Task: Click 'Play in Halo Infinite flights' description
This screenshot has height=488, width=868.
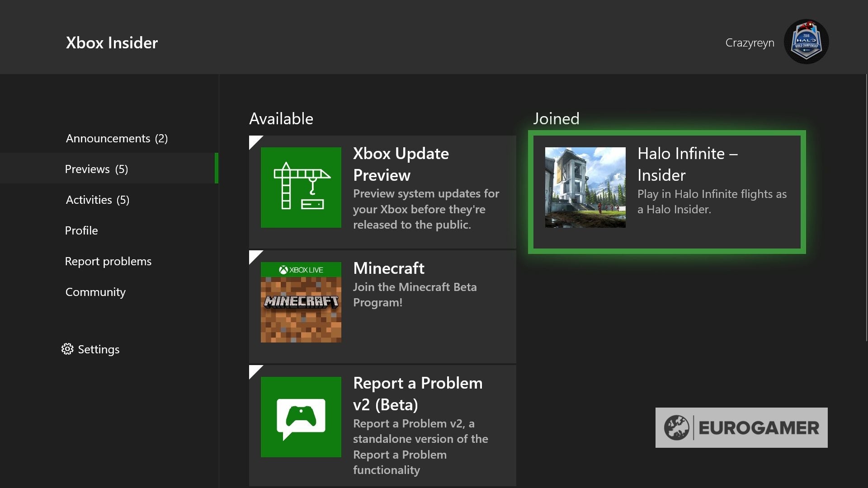Action: [x=712, y=202]
